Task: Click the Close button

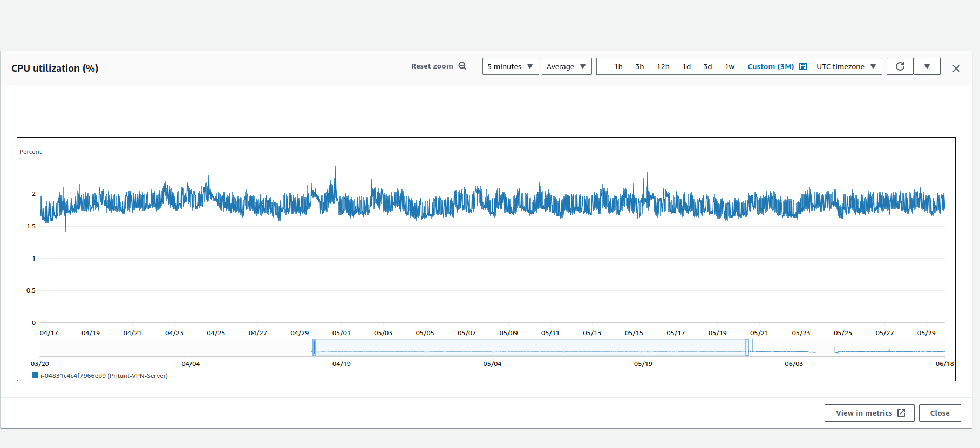Action: [x=940, y=413]
